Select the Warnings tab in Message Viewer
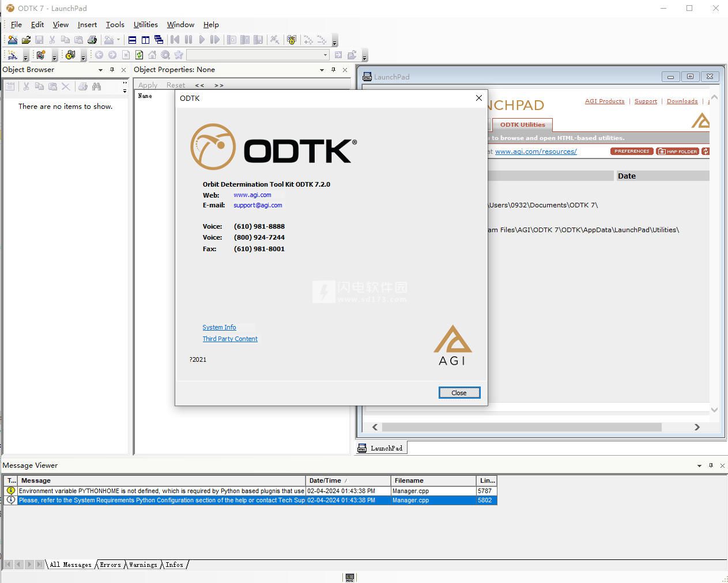 143,565
